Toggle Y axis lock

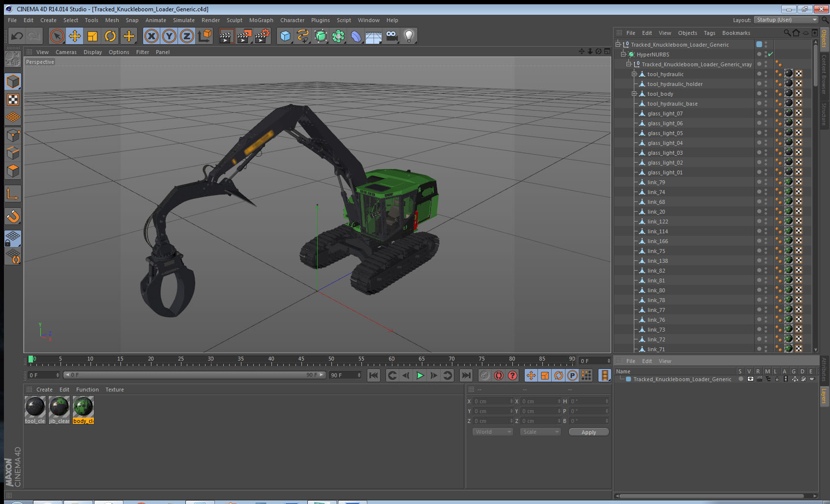[x=169, y=36]
